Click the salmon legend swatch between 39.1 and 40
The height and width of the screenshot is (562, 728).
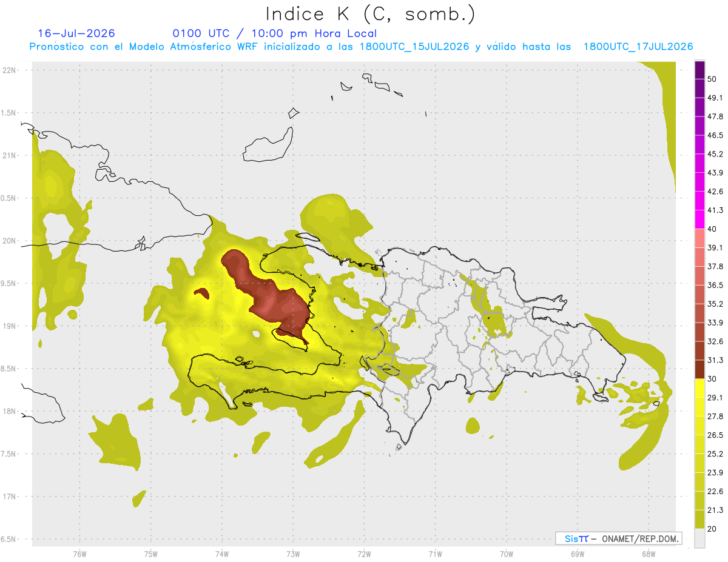[700, 238]
